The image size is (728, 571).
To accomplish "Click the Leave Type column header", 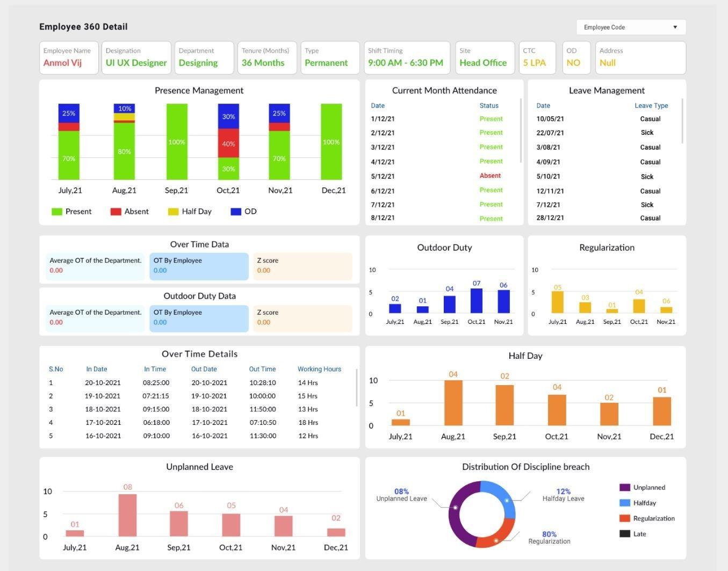I will (x=651, y=106).
